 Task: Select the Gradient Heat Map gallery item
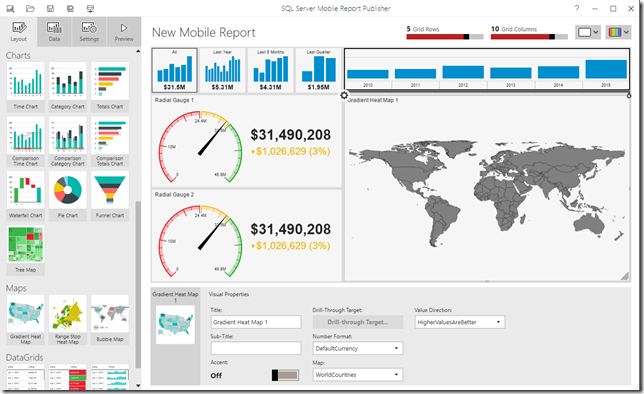click(25, 320)
